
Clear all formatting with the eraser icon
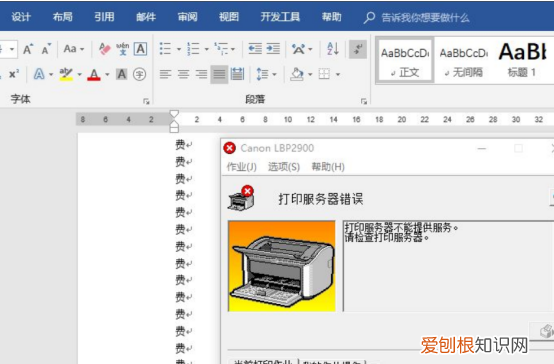[x=105, y=49]
